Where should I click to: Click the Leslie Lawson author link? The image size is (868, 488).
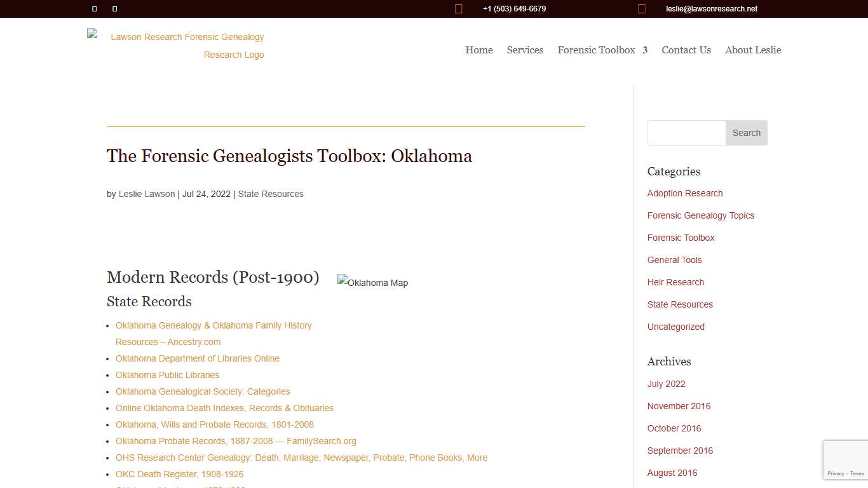[146, 194]
